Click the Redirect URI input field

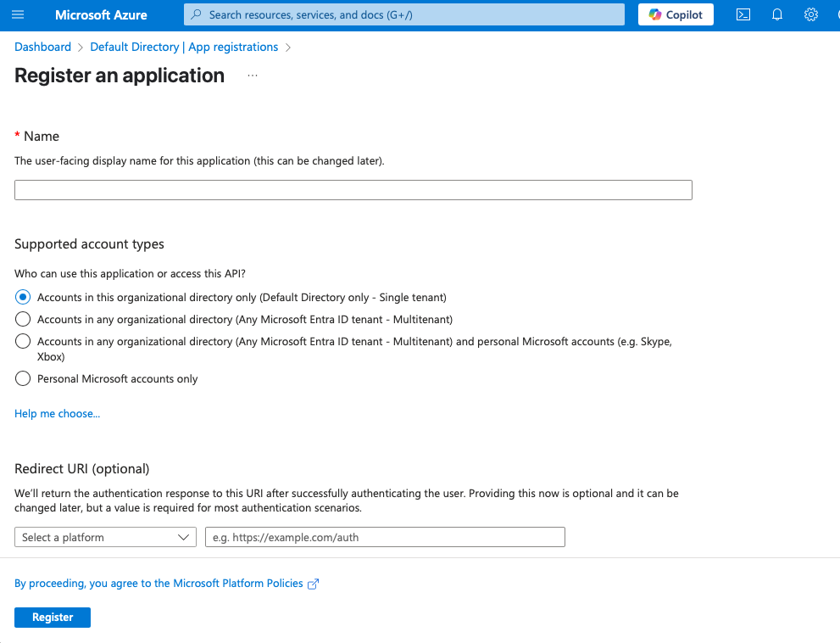click(x=385, y=537)
